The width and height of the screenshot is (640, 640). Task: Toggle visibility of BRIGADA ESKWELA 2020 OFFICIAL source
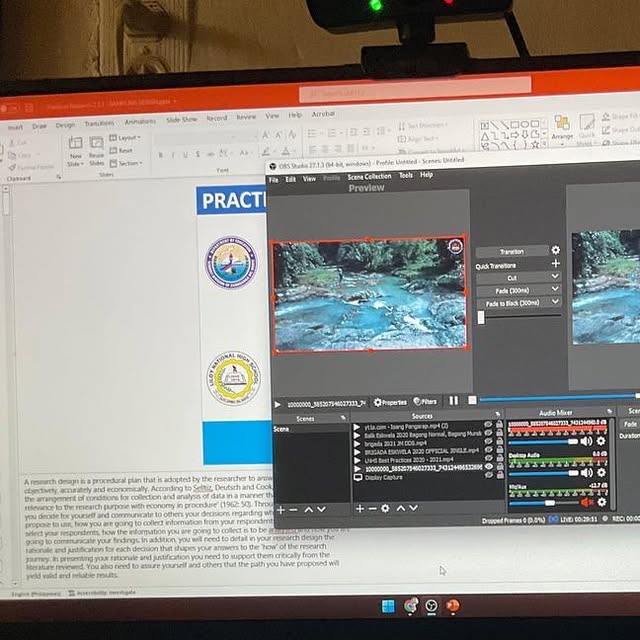[x=489, y=450]
